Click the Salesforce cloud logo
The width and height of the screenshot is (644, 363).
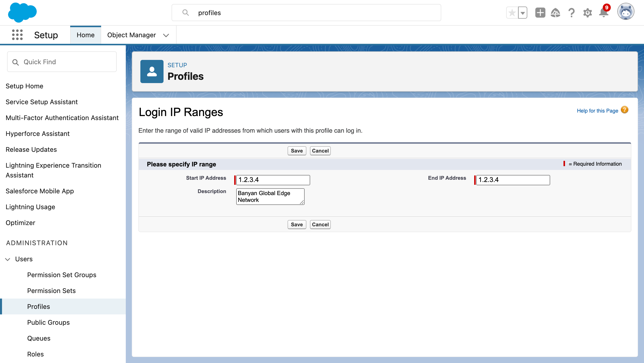(x=22, y=12)
